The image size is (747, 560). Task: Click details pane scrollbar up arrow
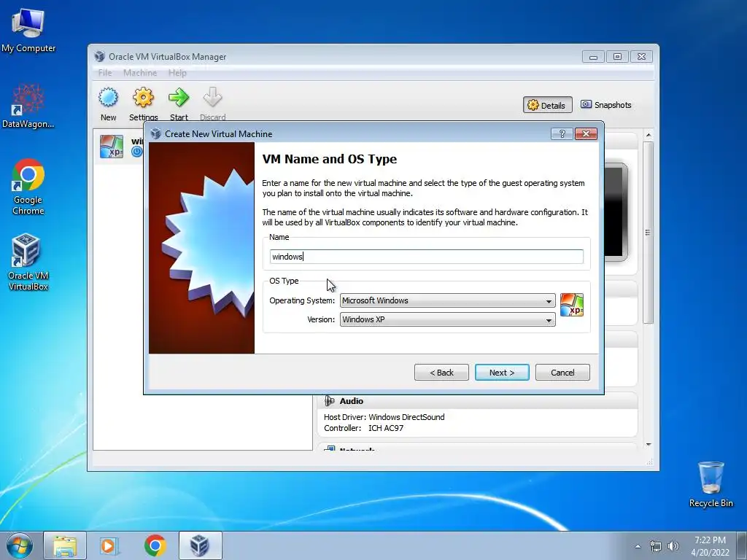click(649, 135)
